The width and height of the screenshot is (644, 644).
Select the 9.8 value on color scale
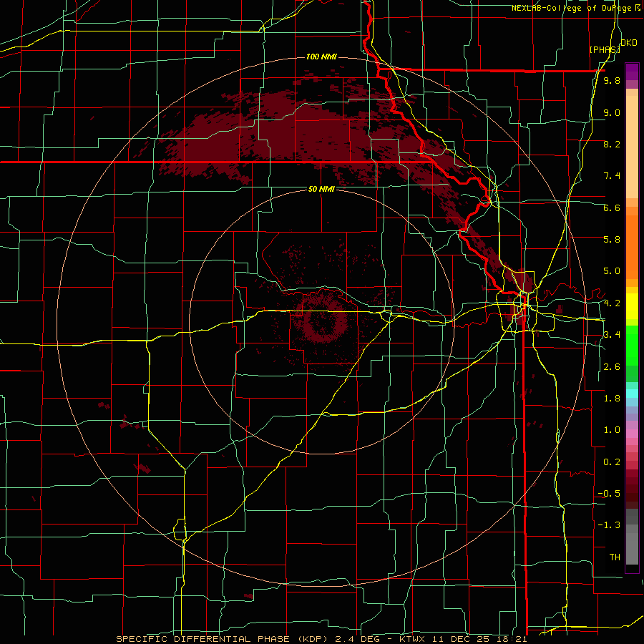[612, 80]
